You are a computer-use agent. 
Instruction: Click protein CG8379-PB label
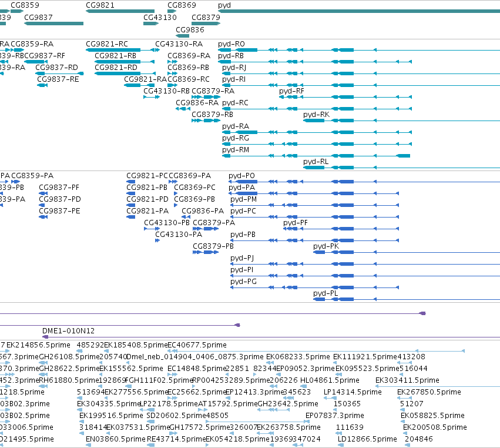point(213,246)
